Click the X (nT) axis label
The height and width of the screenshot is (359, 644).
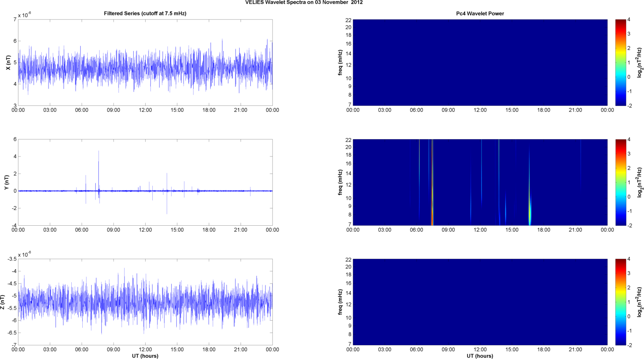(8, 62)
